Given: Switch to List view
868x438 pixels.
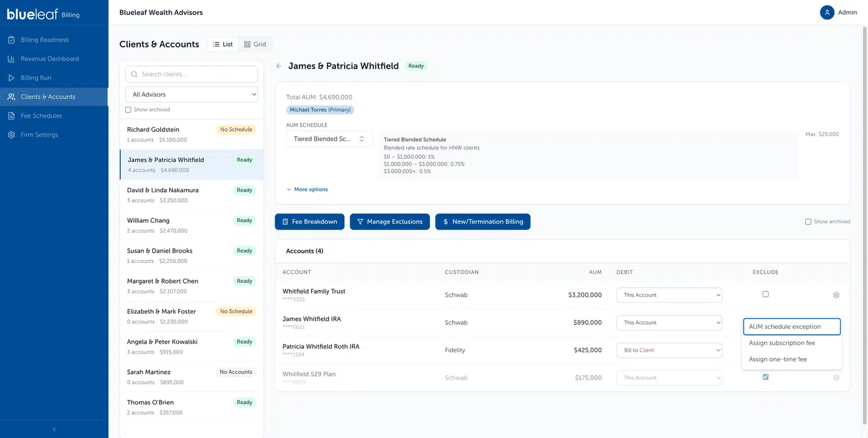Looking at the screenshot, I should 223,44.
